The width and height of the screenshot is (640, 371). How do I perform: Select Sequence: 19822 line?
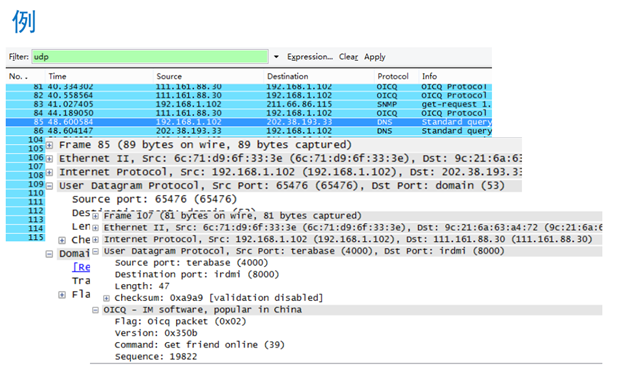pos(156,357)
